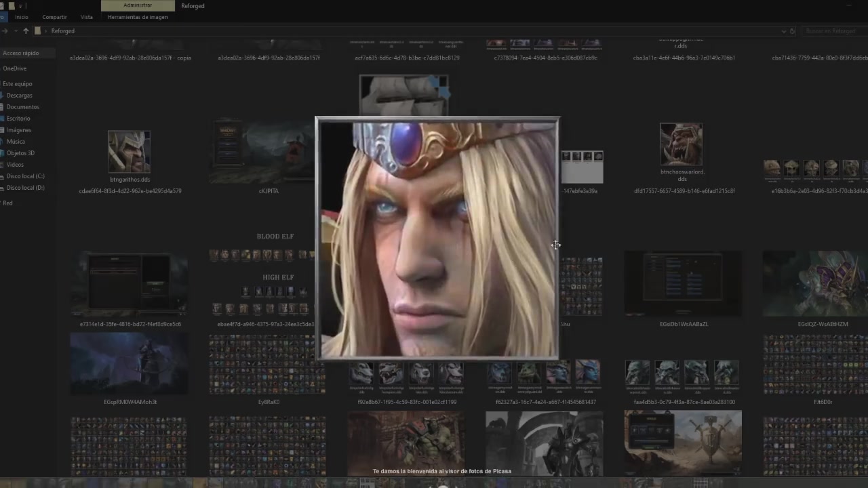Select the btnchaoswarlord.dds thumbnail
This screenshot has height=488, width=868.
coord(682,144)
